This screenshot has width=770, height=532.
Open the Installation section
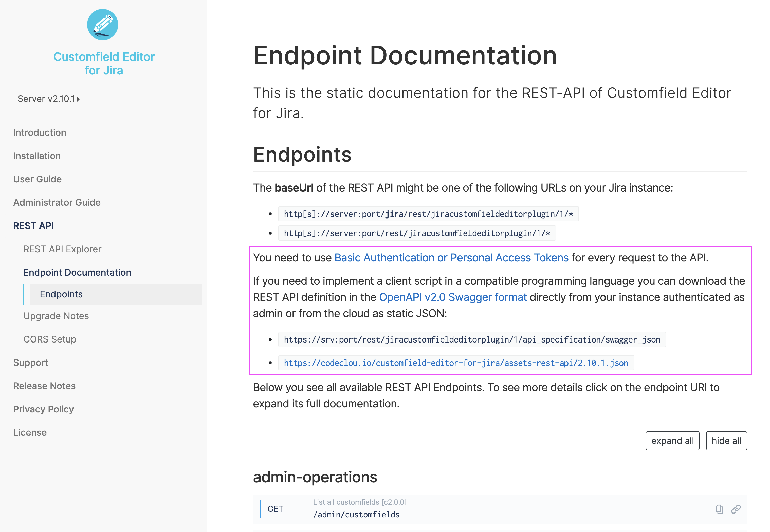[37, 156]
